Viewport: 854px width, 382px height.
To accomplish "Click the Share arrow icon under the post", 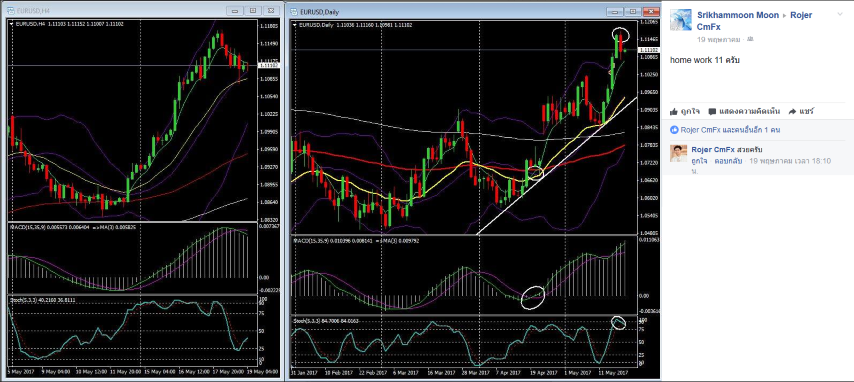I will tap(792, 111).
